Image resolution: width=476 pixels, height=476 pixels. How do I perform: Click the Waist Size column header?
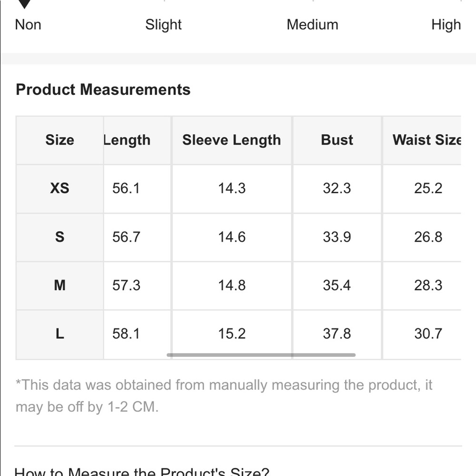pos(427,140)
